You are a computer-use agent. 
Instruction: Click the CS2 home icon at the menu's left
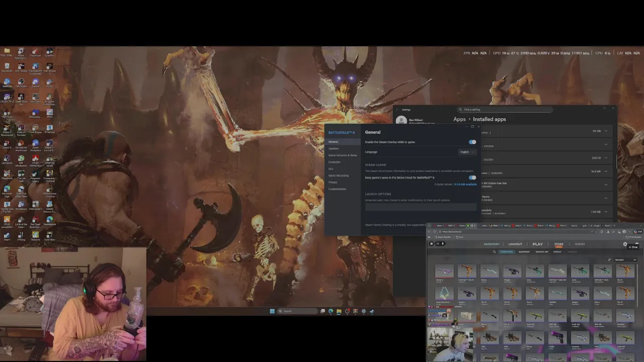click(431, 243)
